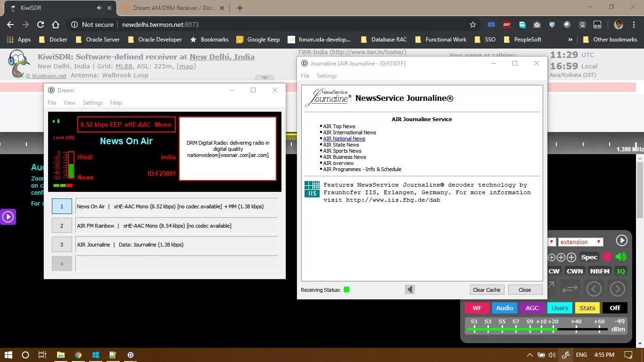Click the middle zoom plus circle icon
The width and height of the screenshot is (644, 362).
pyautogui.click(x=561, y=257)
